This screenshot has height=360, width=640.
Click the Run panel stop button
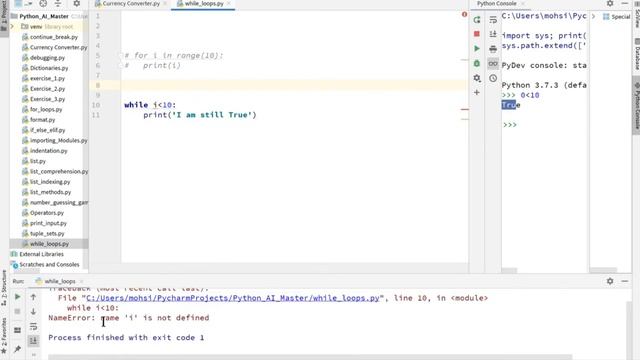coord(17,311)
